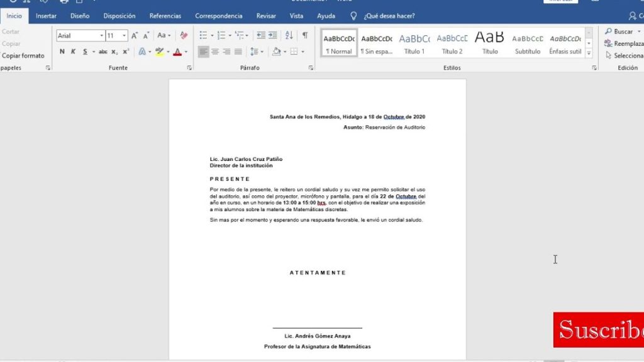Screen dimensions: 644x362
Task: Align the text to the right
Action: (x=226, y=52)
